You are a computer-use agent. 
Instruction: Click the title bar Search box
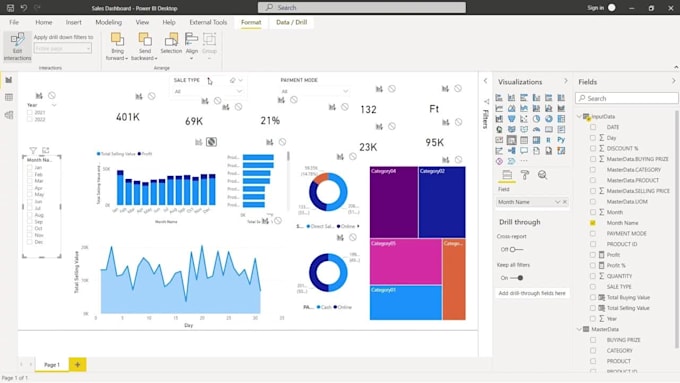click(x=362, y=7)
